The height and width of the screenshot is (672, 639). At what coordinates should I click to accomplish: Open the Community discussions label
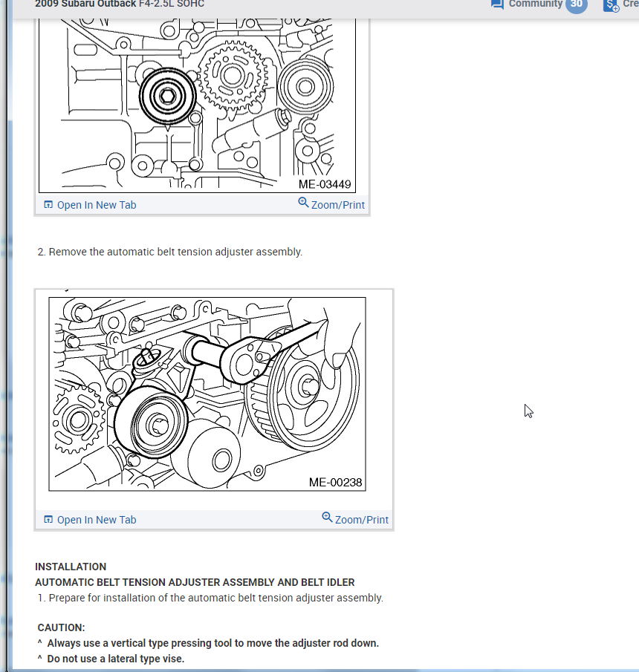(535, 4)
